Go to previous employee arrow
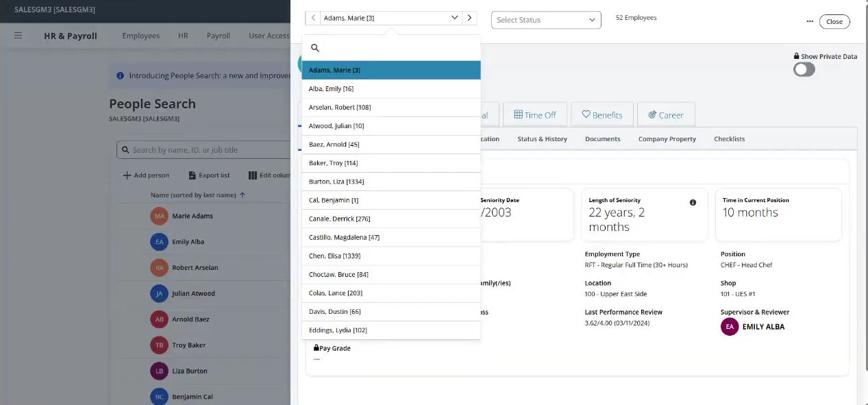 point(313,18)
